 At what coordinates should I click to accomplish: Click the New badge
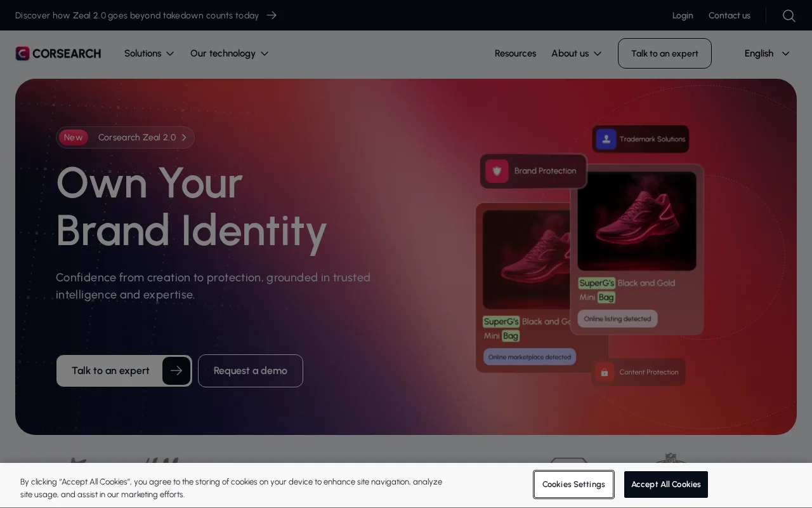73,137
